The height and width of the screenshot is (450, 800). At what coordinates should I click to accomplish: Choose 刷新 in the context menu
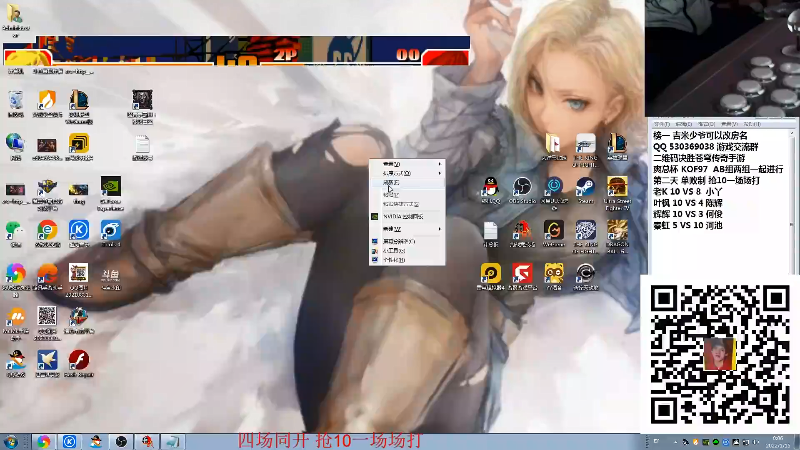point(407,183)
